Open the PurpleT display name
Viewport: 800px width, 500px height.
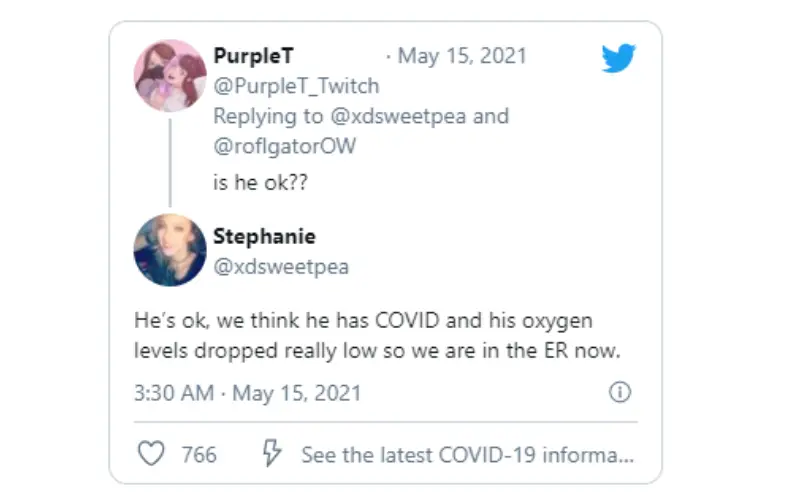click(253, 56)
